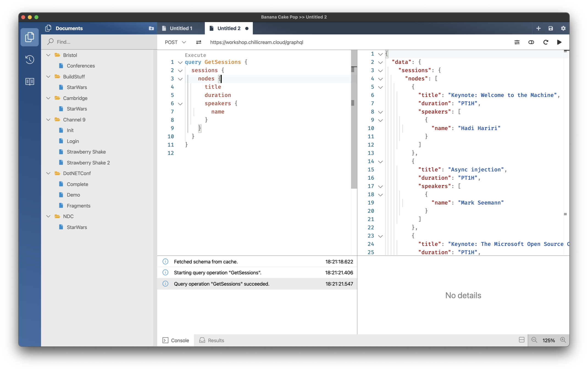Screen dimensions: 588x371
Task: Click the save document icon
Action: point(551,28)
